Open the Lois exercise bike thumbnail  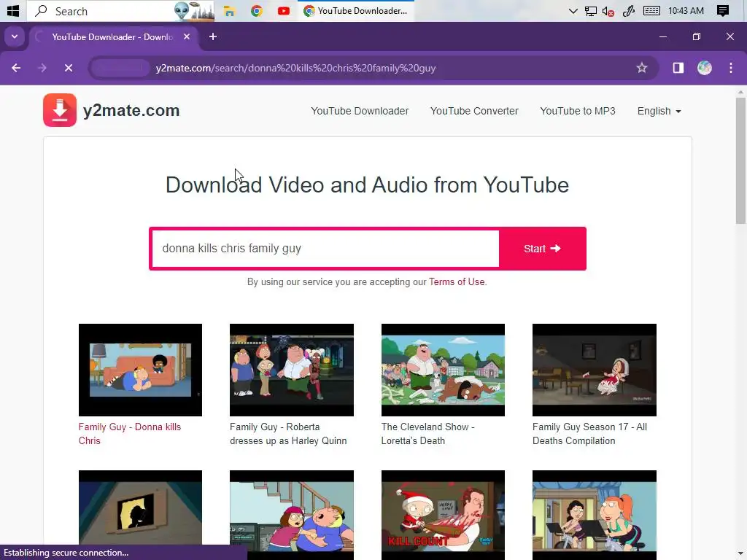(x=595, y=515)
